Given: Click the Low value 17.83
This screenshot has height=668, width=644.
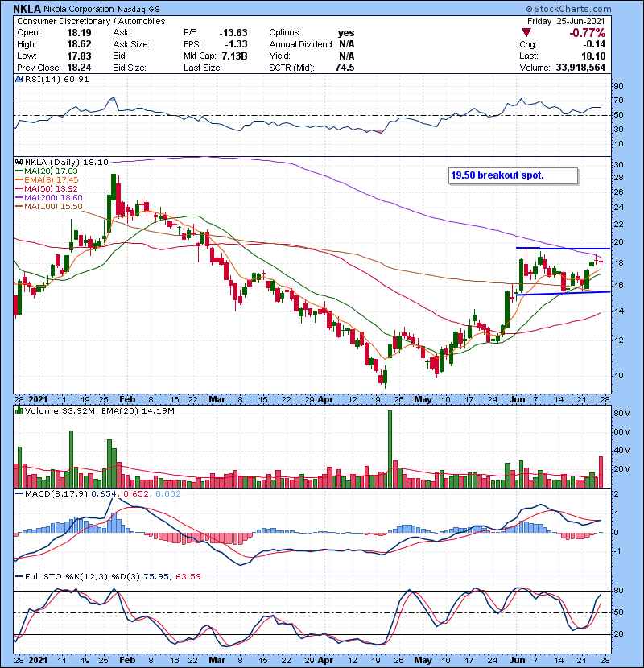Looking at the screenshot, I should click(79, 56).
